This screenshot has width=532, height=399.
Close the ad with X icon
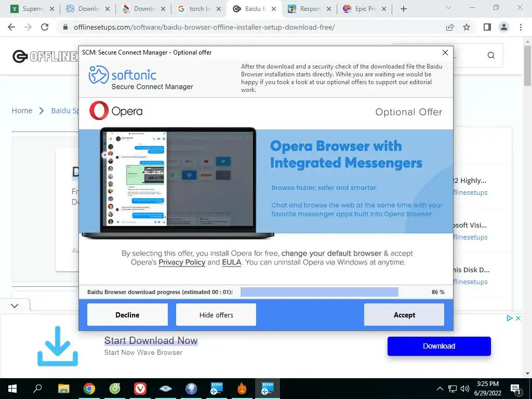tap(518, 318)
